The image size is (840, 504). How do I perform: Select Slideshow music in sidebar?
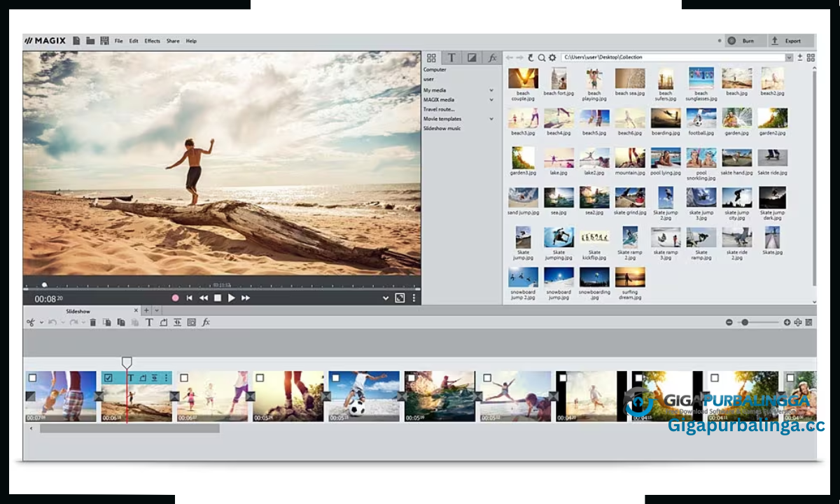click(x=442, y=128)
